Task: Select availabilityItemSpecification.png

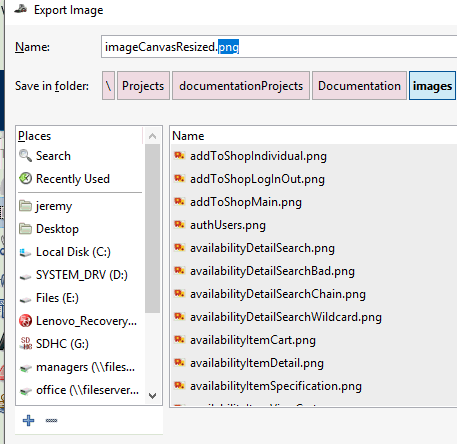Action: point(276,386)
